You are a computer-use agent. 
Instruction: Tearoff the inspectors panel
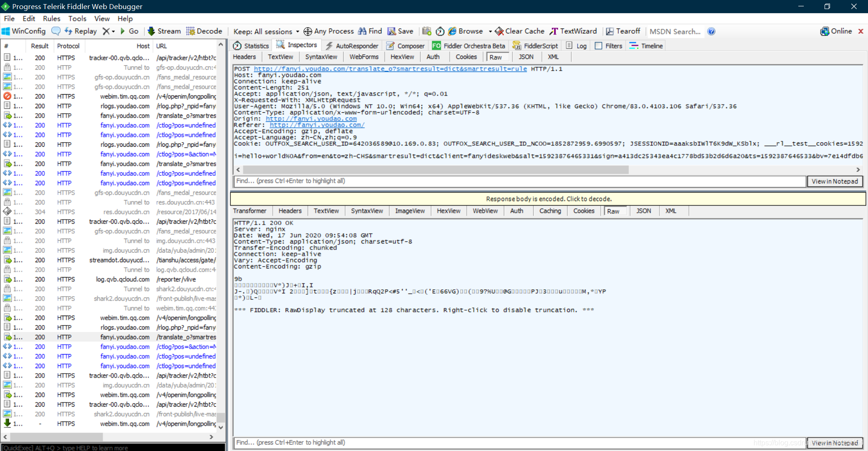pos(623,31)
